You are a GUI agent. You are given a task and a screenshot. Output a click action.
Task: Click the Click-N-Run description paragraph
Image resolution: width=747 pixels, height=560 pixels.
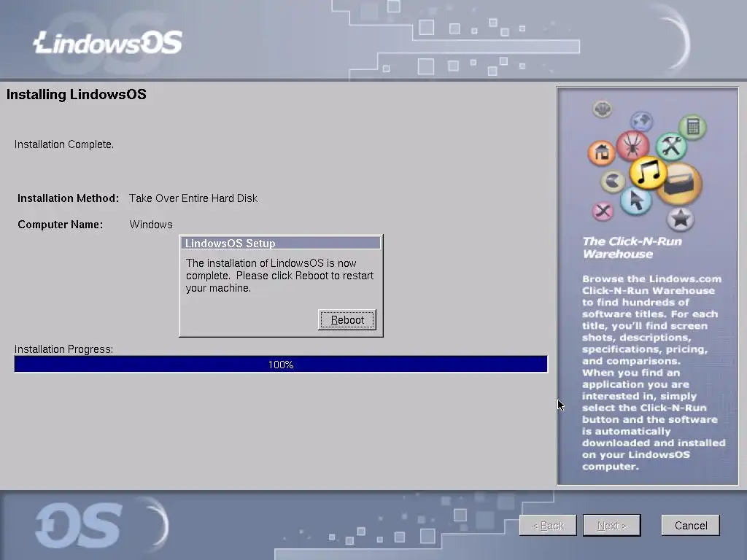pos(654,373)
